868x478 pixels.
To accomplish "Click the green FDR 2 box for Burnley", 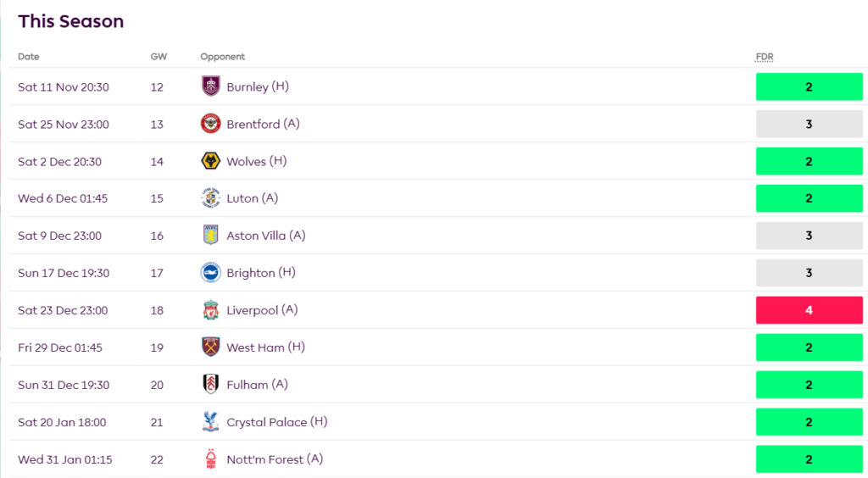I will [x=810, y=86].
